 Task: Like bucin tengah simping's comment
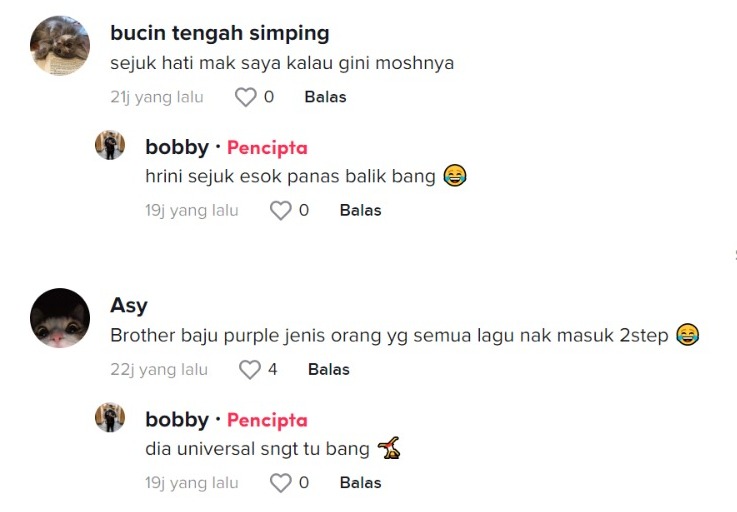point(245,97)
